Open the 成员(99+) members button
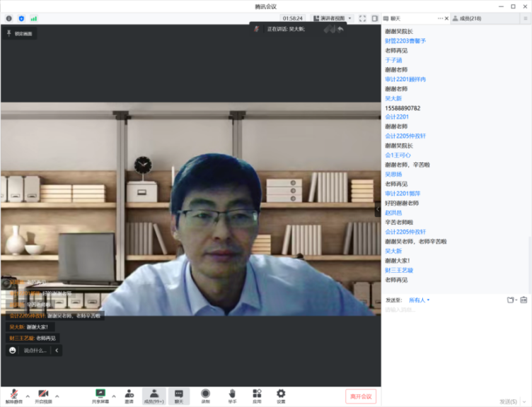Viewport: 532px width, 407px height. (154, 394)
